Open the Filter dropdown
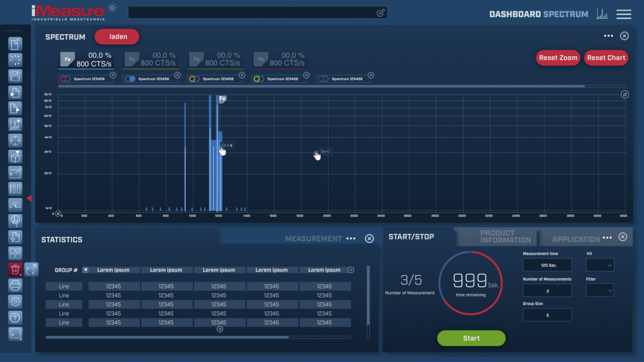This screenshot has width=644, height=362. [600, 290]
